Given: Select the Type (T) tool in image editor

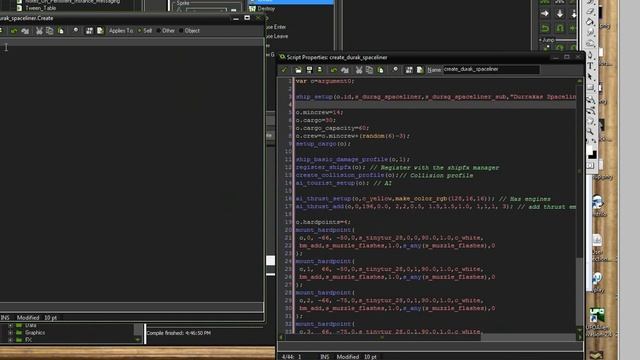Looking at the screenshot, I should click(590, 66).
